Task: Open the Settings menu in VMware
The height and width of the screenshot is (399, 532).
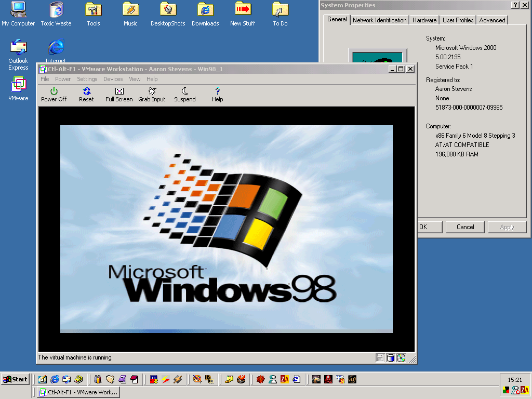Action: tap(87, 79)
